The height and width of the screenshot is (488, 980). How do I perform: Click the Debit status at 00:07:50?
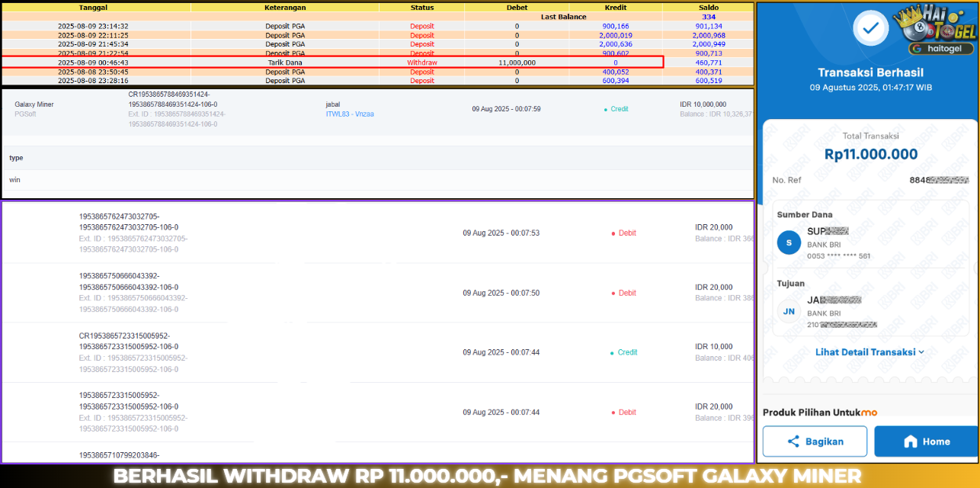(623, 293)
